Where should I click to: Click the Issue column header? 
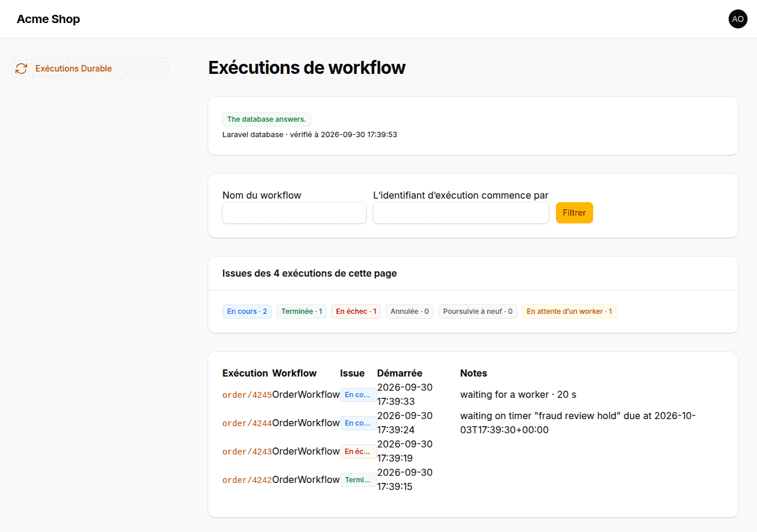(352, 374)
